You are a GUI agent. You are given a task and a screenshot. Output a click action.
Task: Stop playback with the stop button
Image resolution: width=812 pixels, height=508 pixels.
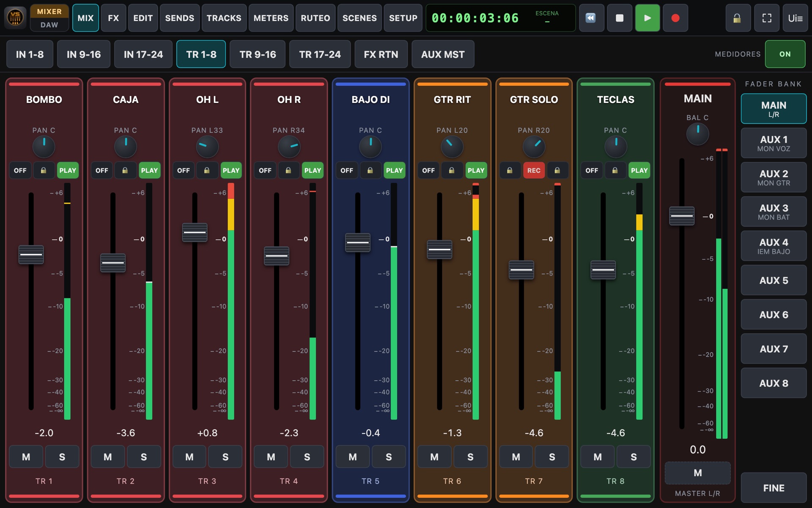tap(619, 18)
